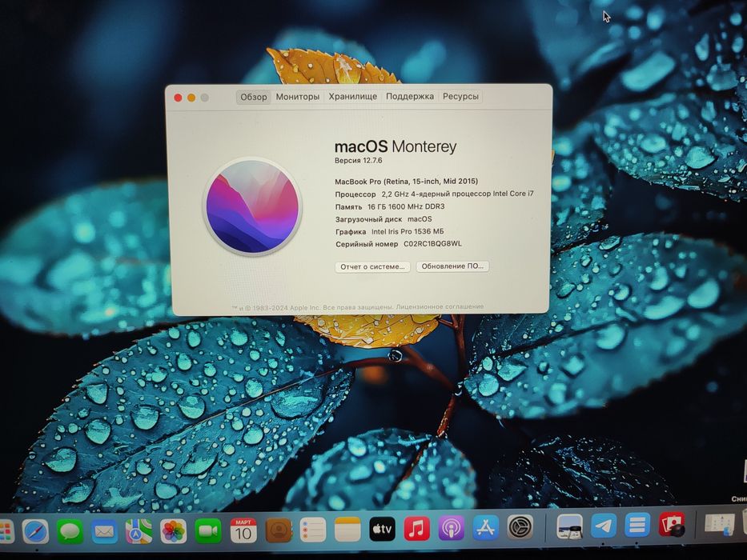Image resolution: width=747 pixels, height=560 pixels.
Task: Click the Обновление ПО... button
Action: (452, 266)
